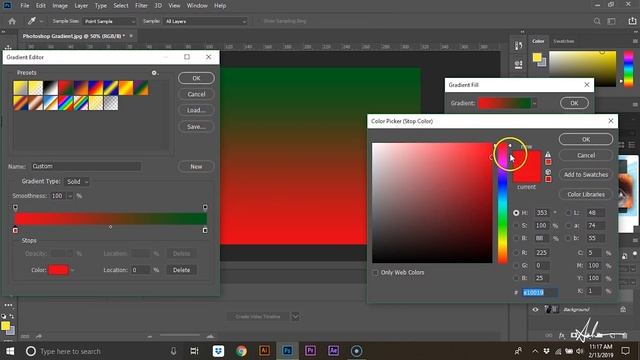The width and height of the screenshot is (640, 360).
Task: Select the L lightness radio button
Action: [569, 213]
